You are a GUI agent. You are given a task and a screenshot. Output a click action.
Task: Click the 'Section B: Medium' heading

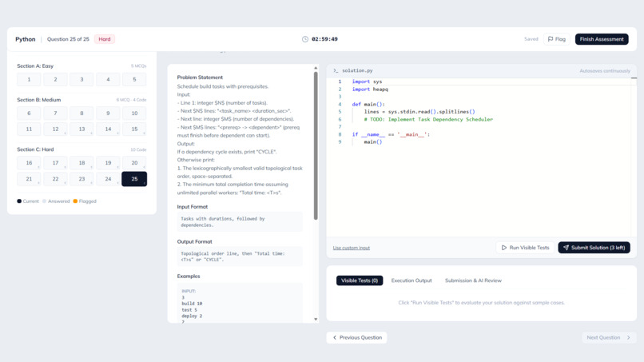click(x=38, y=100)
